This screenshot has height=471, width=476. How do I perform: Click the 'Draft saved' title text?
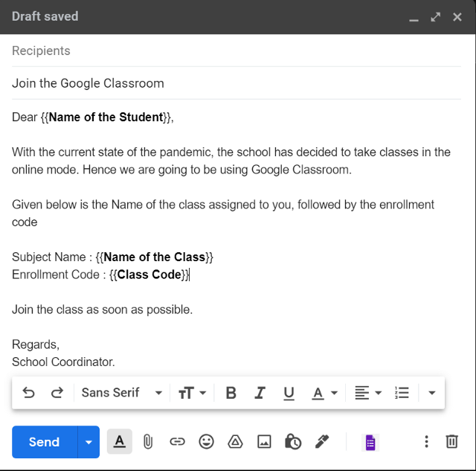[x=45, y=16]
